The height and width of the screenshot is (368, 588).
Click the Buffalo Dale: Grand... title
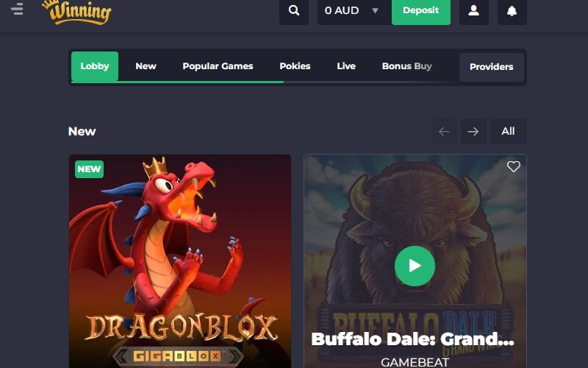coord(412,339)
